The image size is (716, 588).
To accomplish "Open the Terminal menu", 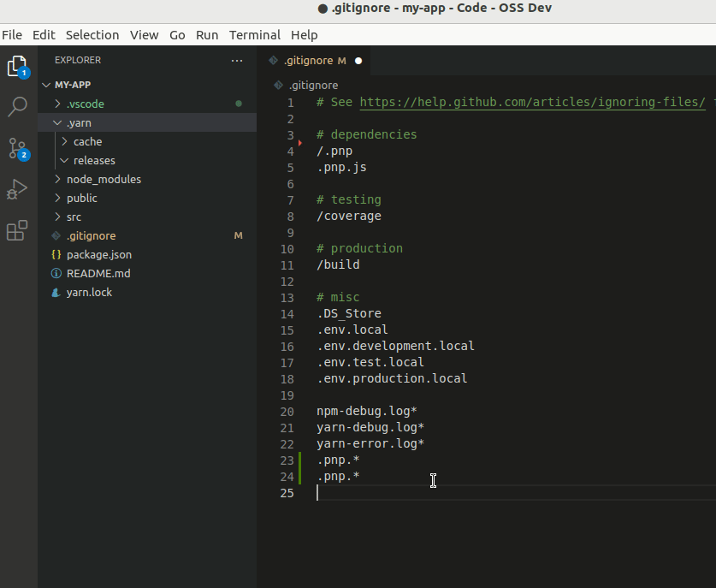I will pos(255,35).
